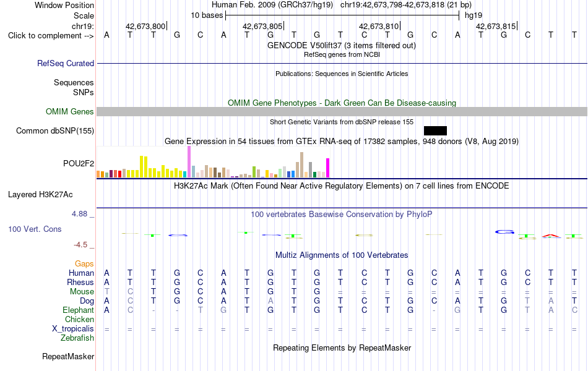Click the orange Gaps label
This screenshot has height=371, width=588.
point(84,264)
